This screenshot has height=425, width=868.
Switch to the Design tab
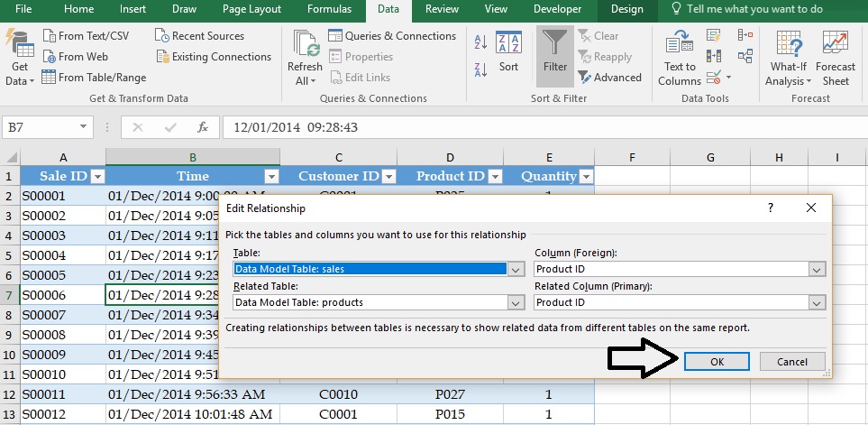(627, 9)
